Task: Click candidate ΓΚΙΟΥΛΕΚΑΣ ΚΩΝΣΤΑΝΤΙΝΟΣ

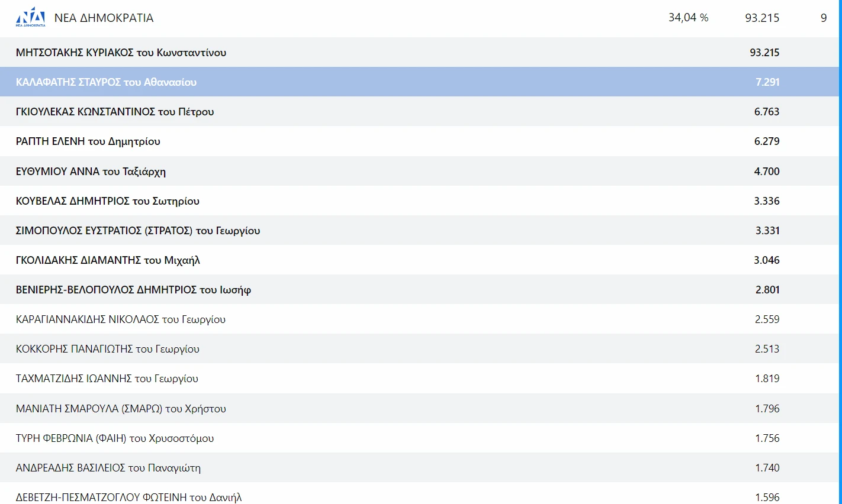Action: [x=115, y=112]
